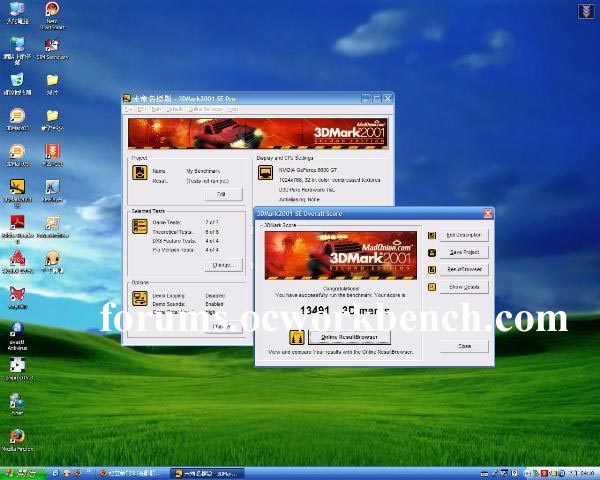Open the My Computer desktop icon

point(17,13)
